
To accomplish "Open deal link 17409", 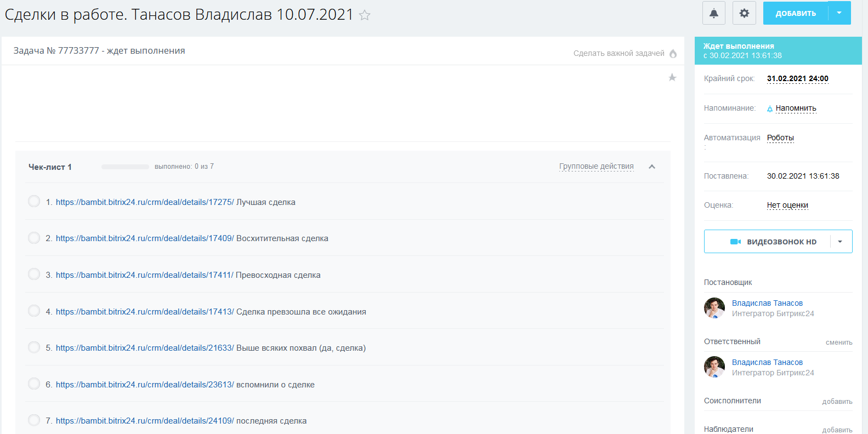I will pyautogui.click(x=145, y=238).
